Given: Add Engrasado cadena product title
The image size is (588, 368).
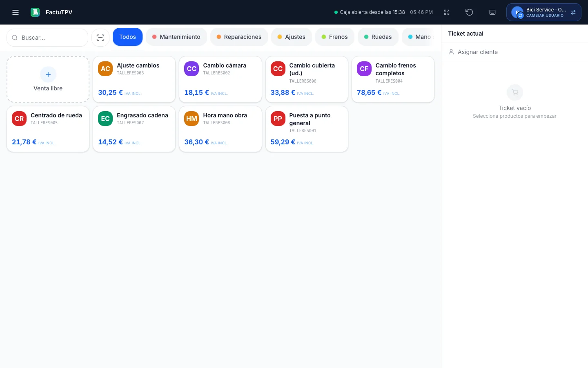Looking at the screenshot, I should (143, 115).
